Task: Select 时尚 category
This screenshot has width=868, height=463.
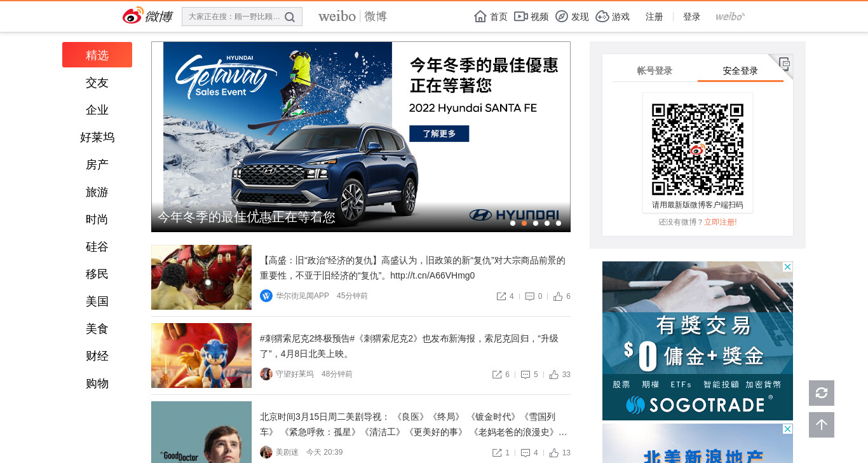Action: [97, 219]
